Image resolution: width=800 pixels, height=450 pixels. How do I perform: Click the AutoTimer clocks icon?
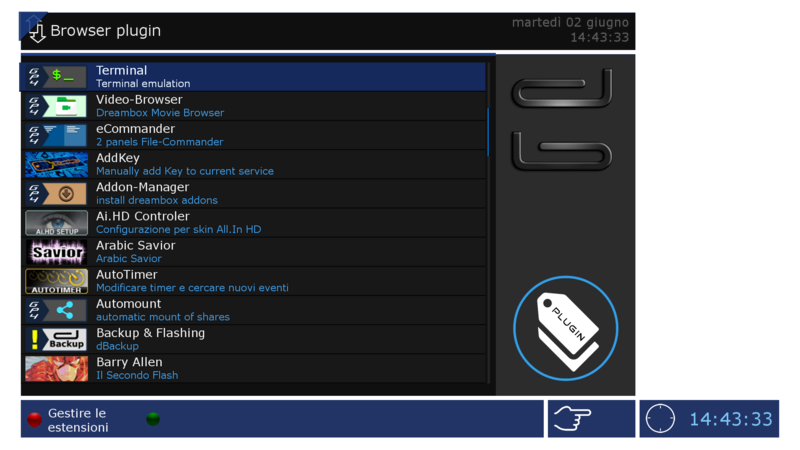[56, 281]
